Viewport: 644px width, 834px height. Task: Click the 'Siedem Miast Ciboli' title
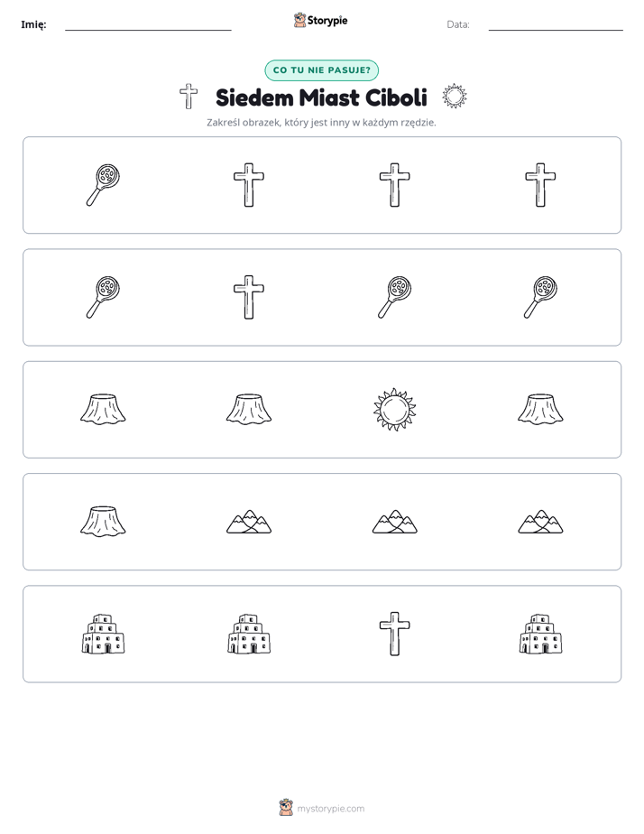coord(321,97)
